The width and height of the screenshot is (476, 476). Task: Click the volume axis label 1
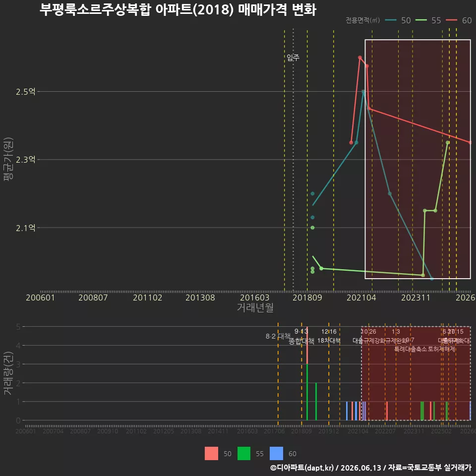[18, 402]
